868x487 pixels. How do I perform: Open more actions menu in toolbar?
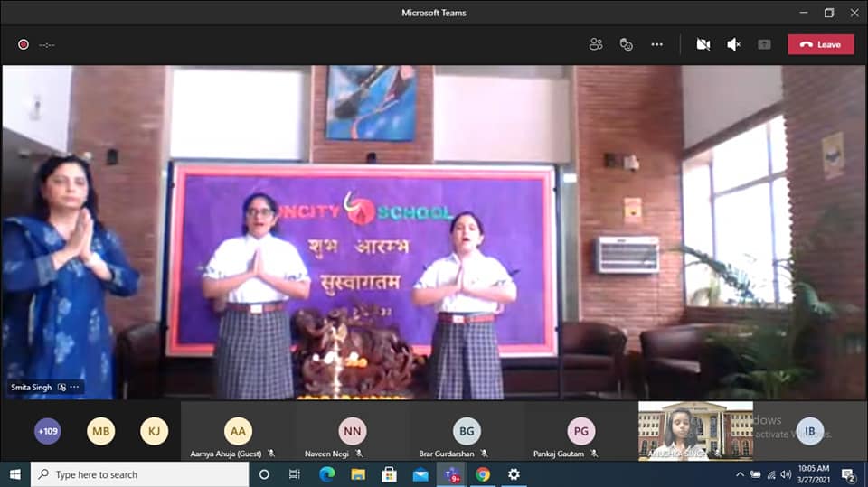pyautogui.click(x=656, y=44)
